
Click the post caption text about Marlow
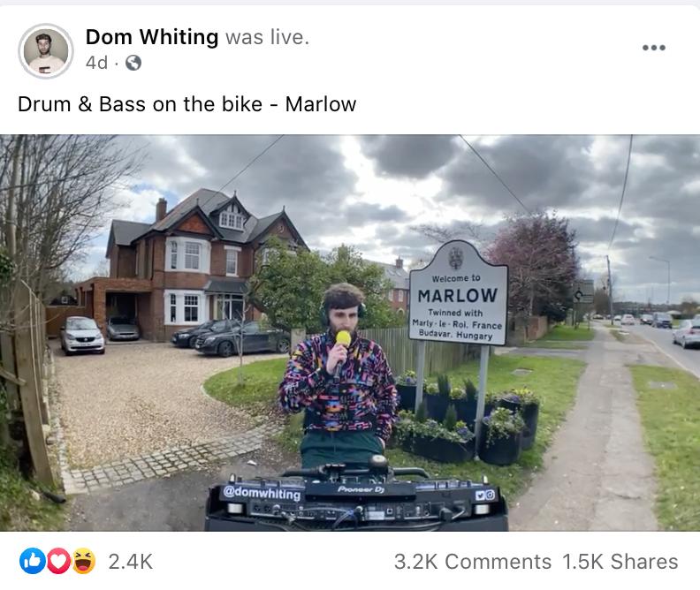(187, 104)
